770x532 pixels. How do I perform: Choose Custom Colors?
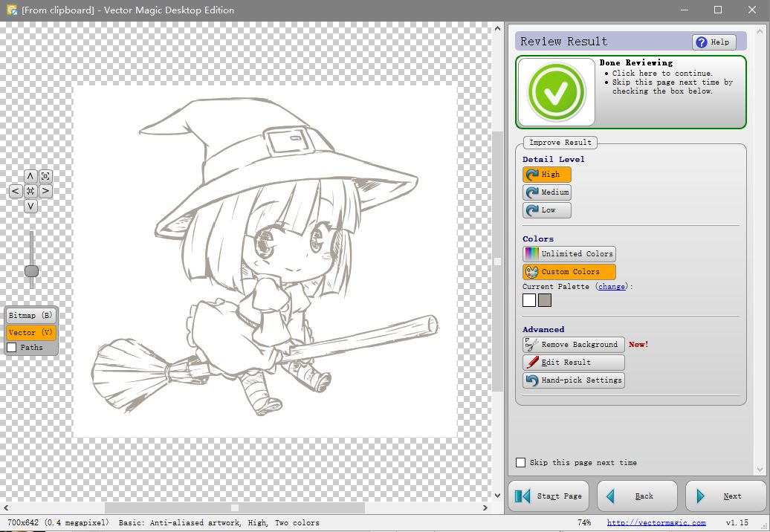point(569,271)
